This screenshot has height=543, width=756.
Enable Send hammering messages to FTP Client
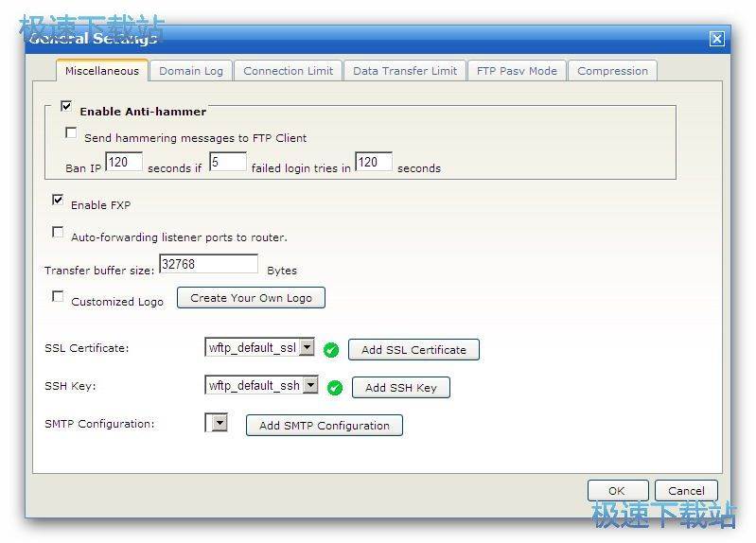coord(71,133)
